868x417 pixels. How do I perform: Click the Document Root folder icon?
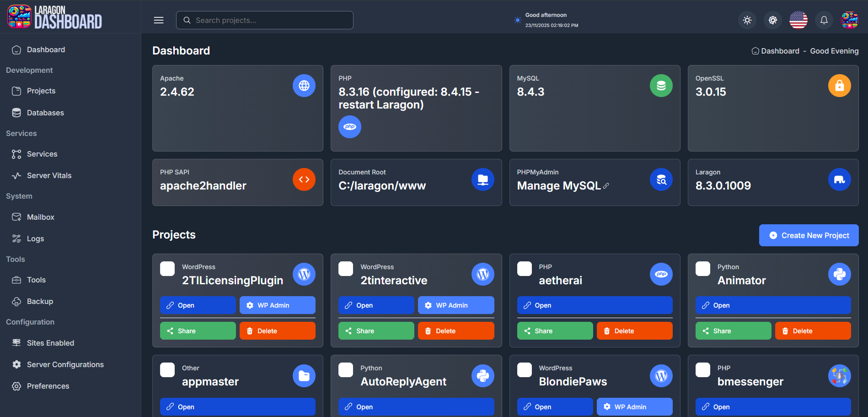(x=483, y=179)
